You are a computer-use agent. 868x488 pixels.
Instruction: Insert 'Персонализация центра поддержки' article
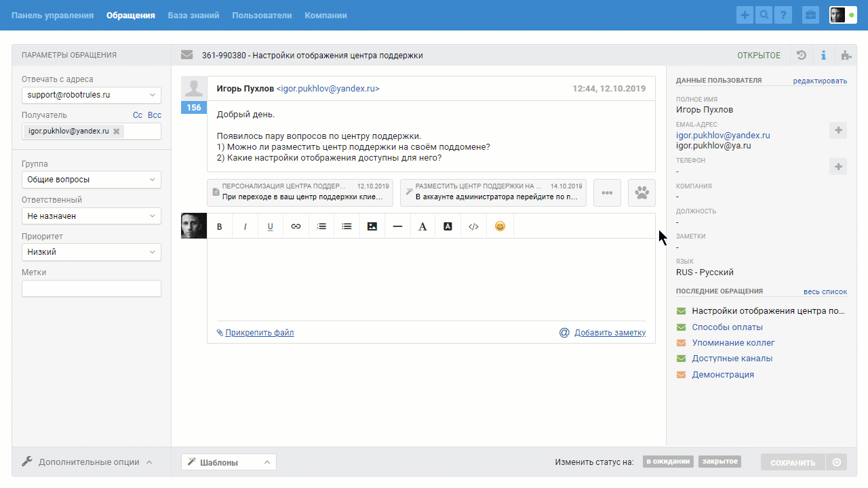pos(300,192)
